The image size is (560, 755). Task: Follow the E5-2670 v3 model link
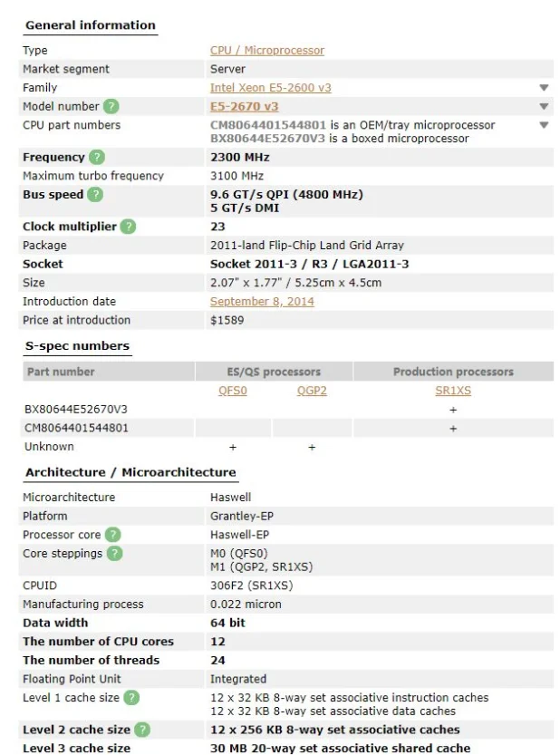[244, 107]
